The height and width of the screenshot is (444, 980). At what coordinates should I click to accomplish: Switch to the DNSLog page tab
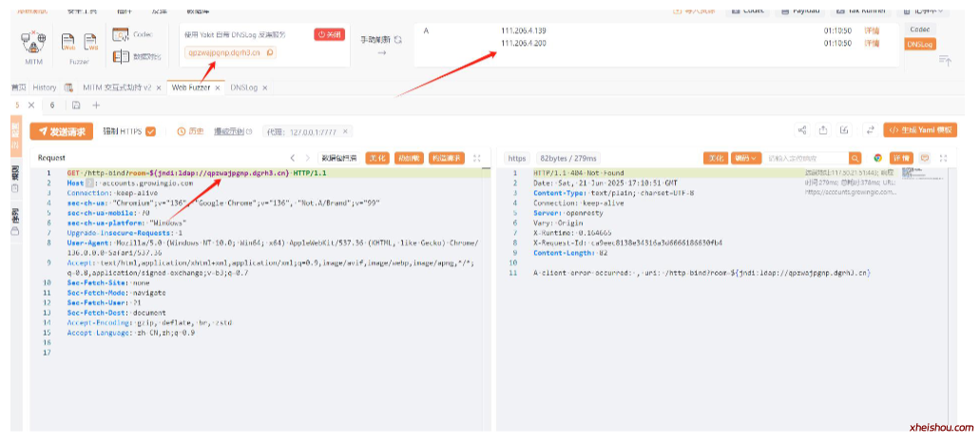[243, 87]
